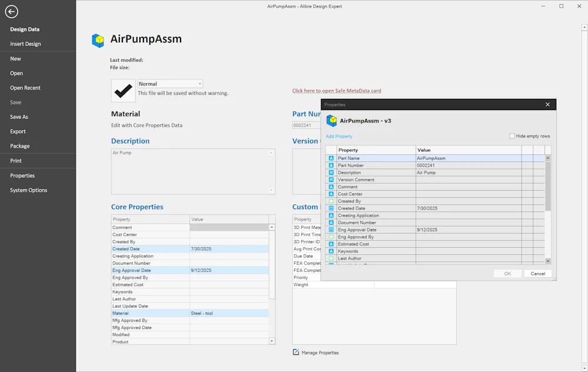The image size is (588, 372).
Task: Click the icon beside Estimated Cost
Action: 331,244
